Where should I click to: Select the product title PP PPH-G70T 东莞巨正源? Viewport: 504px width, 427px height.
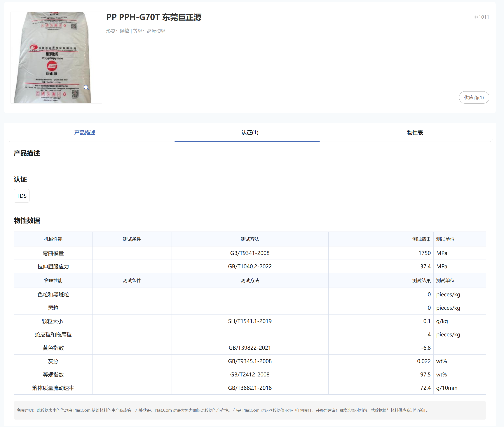click(154, 17)
